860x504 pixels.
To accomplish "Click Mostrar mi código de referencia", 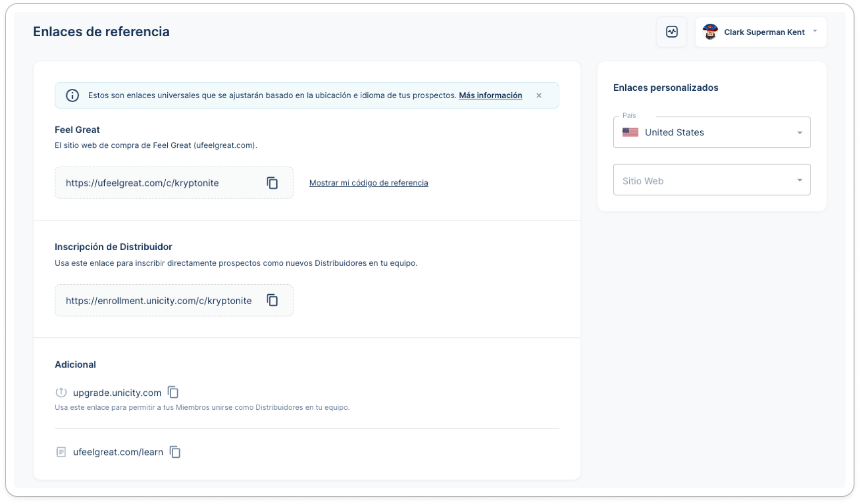I will tap(368, 183).
